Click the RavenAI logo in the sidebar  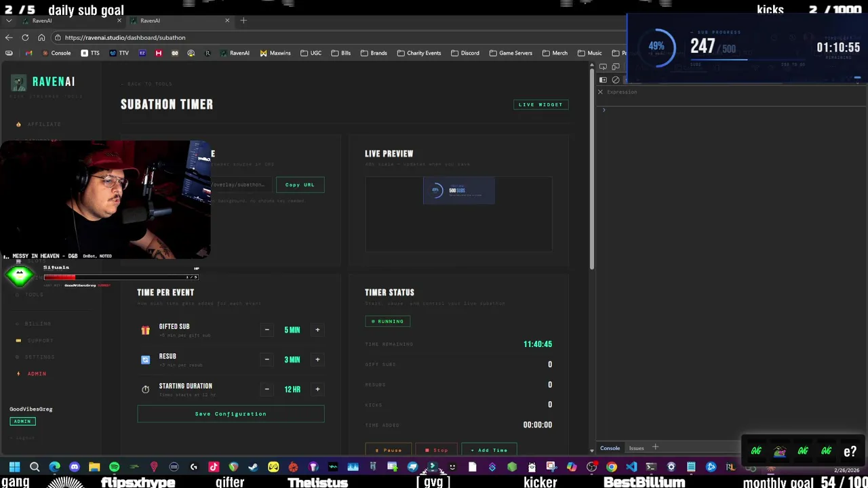pyautogui.click(x=43, y=82)
